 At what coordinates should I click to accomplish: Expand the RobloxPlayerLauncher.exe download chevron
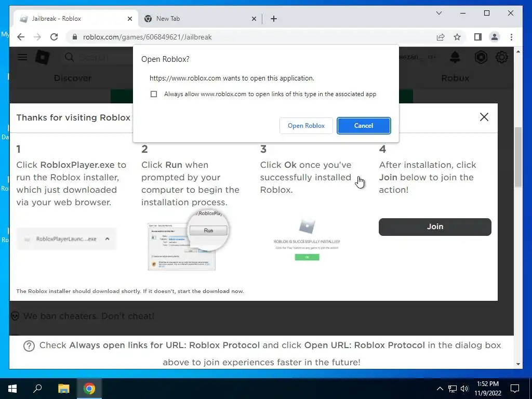(x=107, y=239)
